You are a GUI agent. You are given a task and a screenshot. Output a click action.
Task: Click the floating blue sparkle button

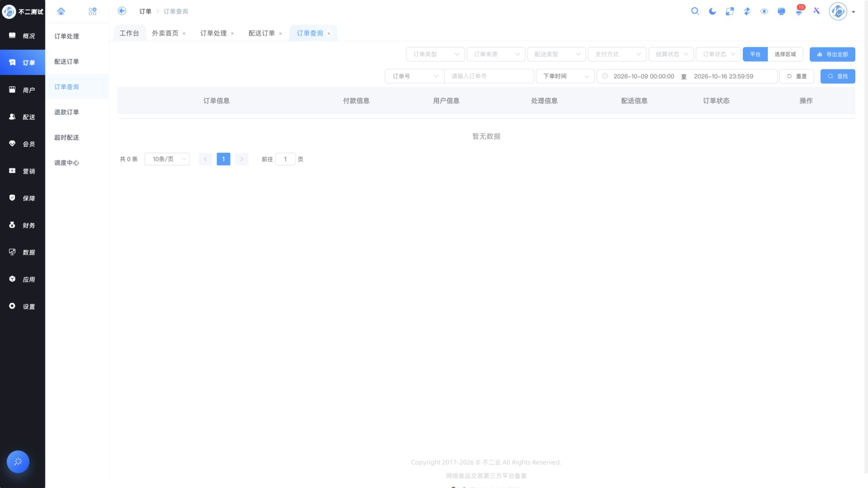18,462
